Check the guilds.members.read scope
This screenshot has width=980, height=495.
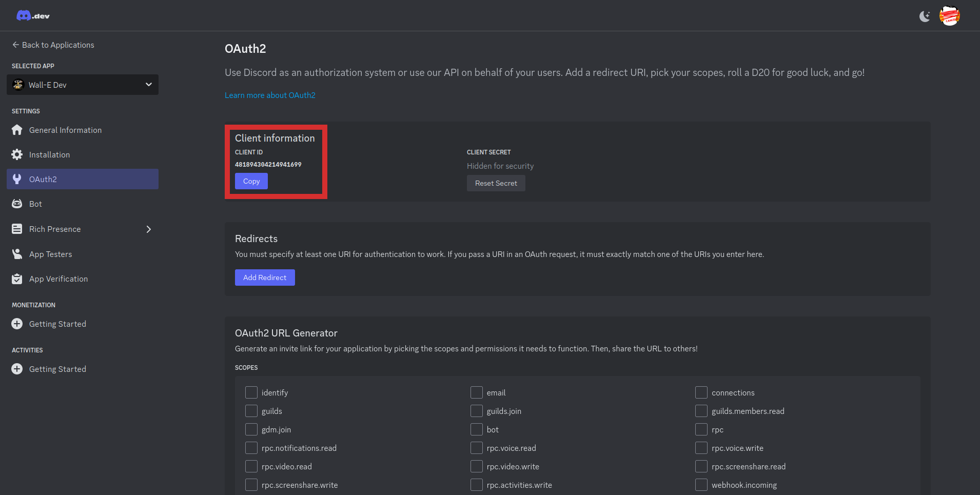coord(701,411)
